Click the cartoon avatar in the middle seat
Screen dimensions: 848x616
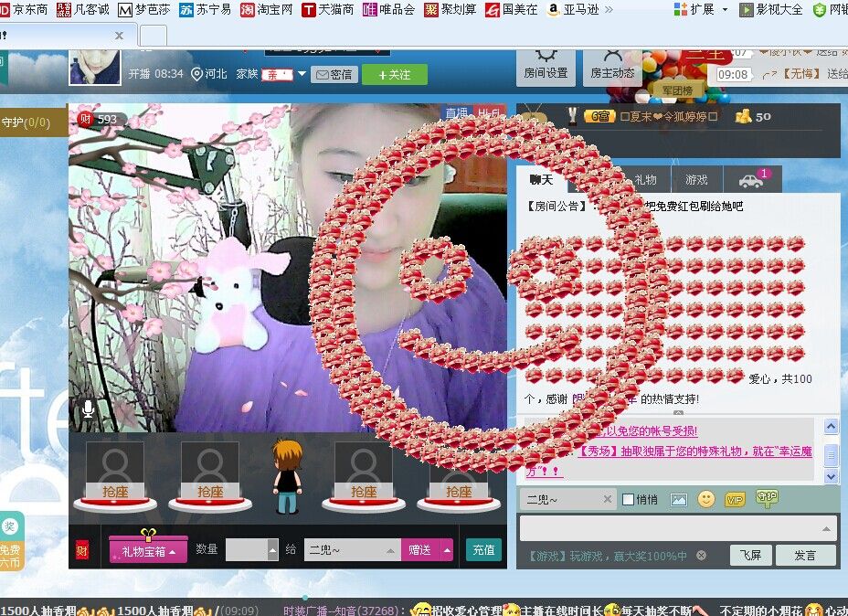click(x=287, y=476)
